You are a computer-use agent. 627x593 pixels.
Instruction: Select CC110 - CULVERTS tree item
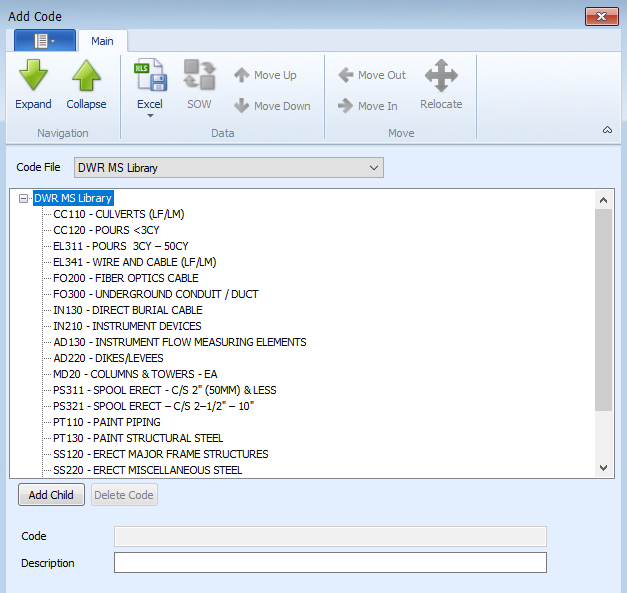(118, 214)
